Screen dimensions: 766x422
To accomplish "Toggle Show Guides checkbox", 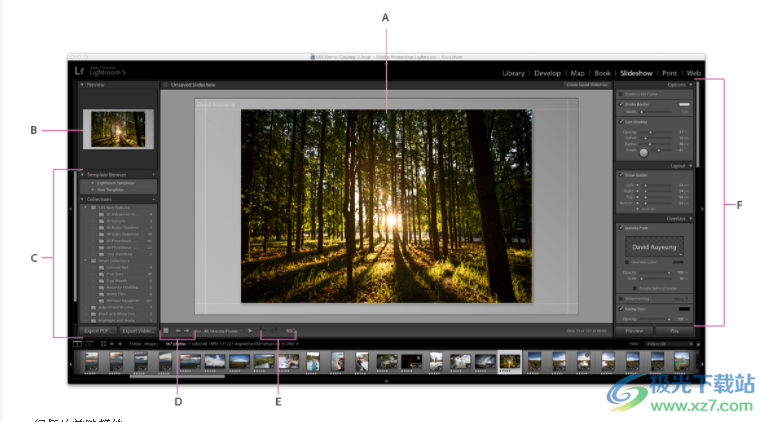I will coord(621,174).
